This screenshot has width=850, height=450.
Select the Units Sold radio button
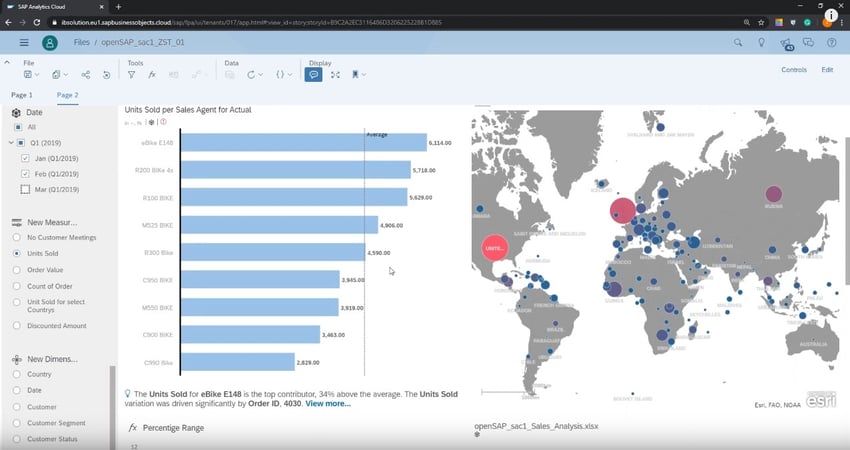click(17, 253)
